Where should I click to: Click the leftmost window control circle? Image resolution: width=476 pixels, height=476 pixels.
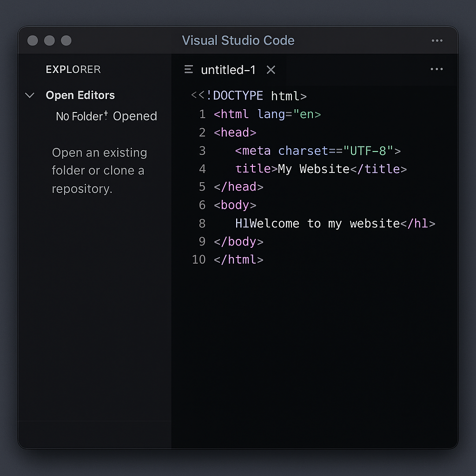[33, 41]
